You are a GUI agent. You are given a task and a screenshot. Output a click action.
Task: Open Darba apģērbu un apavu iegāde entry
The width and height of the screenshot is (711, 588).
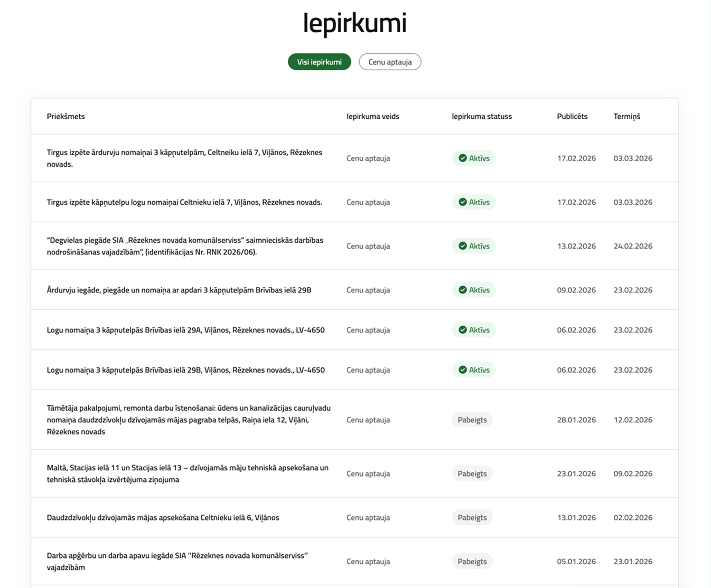pos(177,561)
